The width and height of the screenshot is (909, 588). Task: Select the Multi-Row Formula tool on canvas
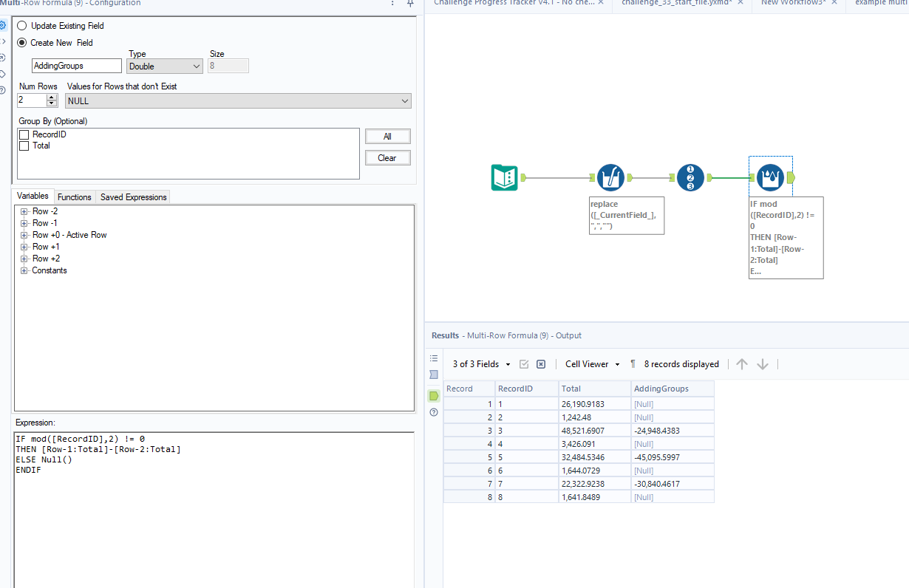tap(770, 177)
